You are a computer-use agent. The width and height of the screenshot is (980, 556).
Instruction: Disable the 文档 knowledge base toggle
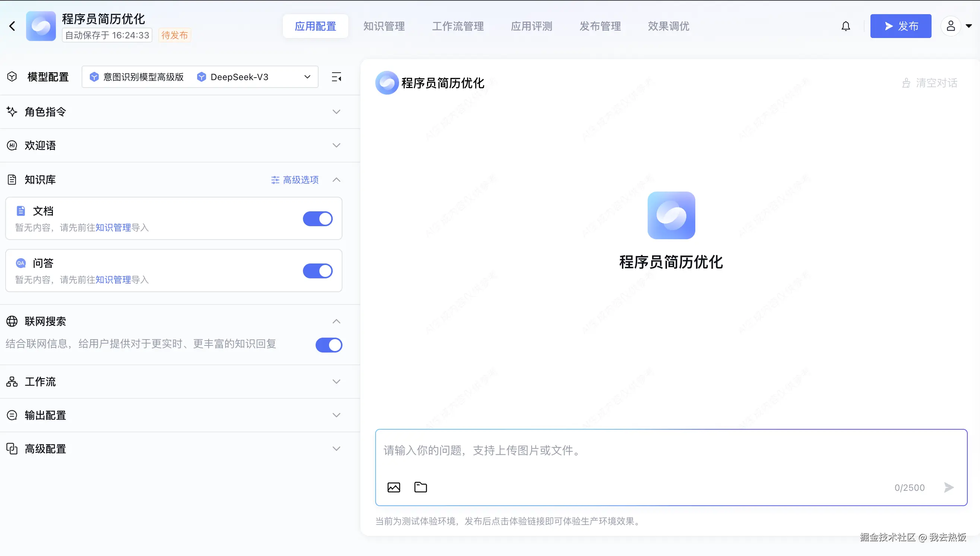(317, 219)
